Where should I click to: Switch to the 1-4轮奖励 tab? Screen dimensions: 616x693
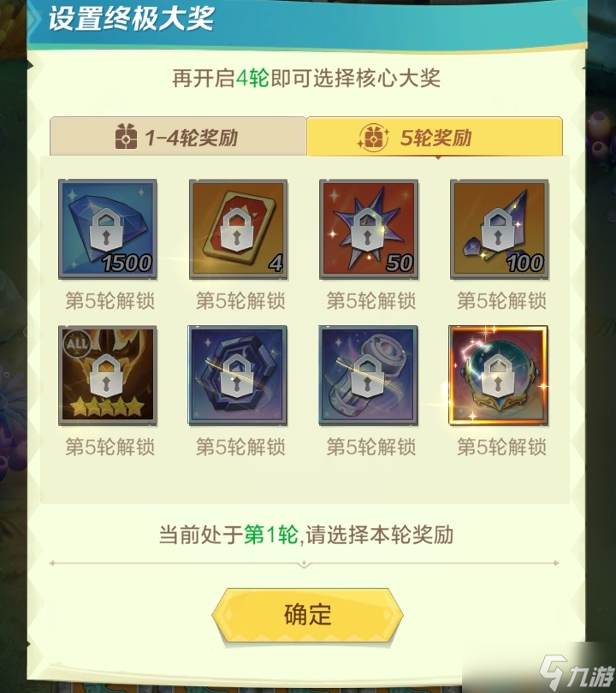(178, 137)
